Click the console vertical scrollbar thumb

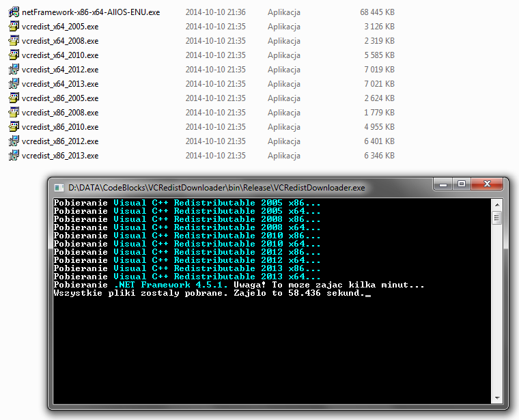click(x=497, y=218)
